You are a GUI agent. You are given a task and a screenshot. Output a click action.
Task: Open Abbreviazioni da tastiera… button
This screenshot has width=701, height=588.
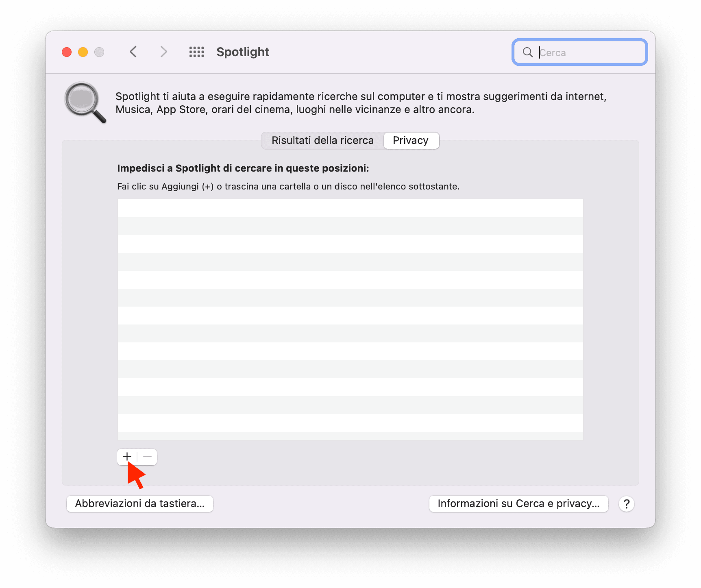(140, 504)
